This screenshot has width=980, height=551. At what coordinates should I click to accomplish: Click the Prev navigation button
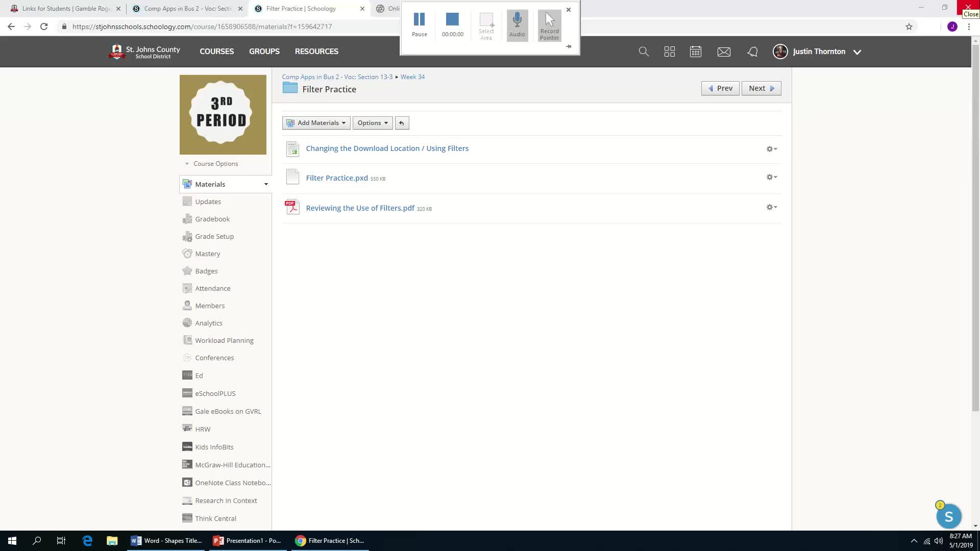coord(720,88)
